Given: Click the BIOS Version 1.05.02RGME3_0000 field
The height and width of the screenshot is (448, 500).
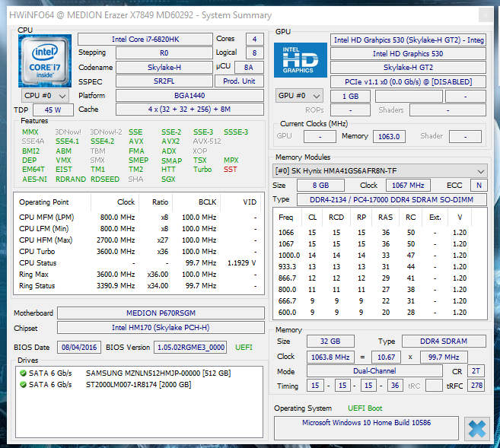Looking at the screenshot, I should click(x=190, y=347).
